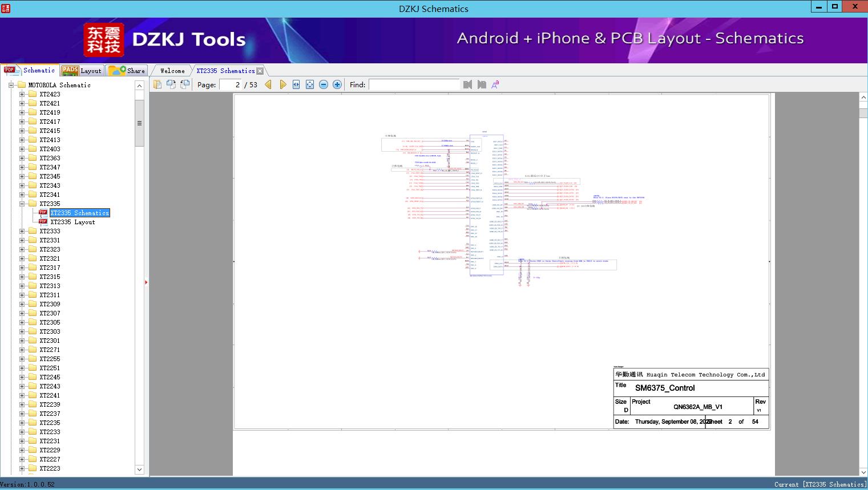Viewport: 868px width, 490px height.
Task: Click the find previous icon
Action: click(468, 84)
